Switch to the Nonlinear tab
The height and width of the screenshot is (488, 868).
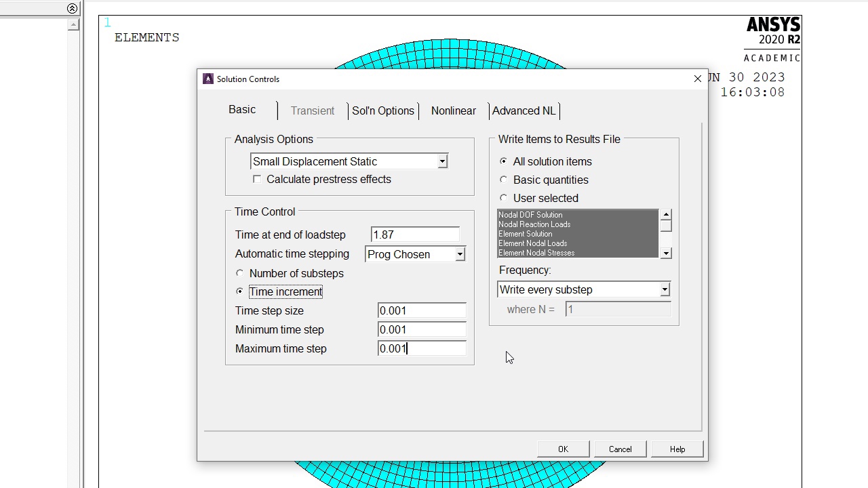tap(454, 110)
